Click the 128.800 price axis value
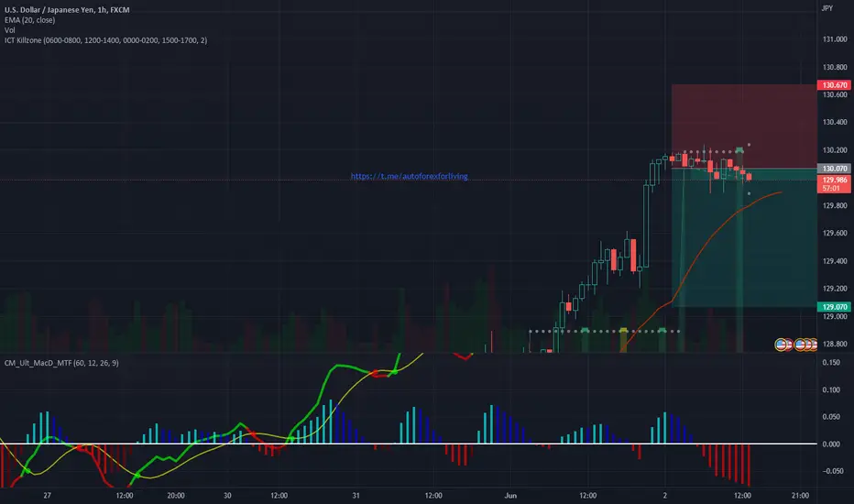 coord(835,344)
